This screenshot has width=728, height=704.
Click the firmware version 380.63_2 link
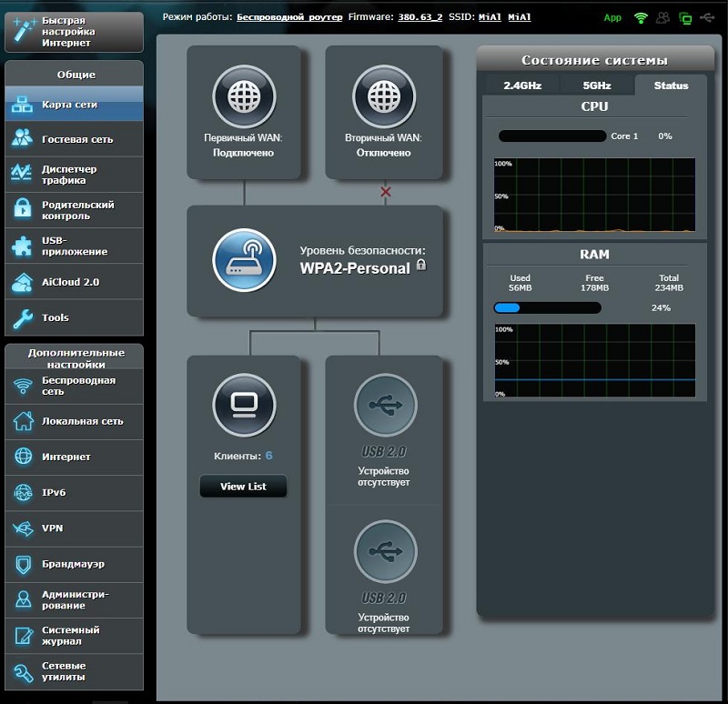pyautogui.click(x=422, y=17)
